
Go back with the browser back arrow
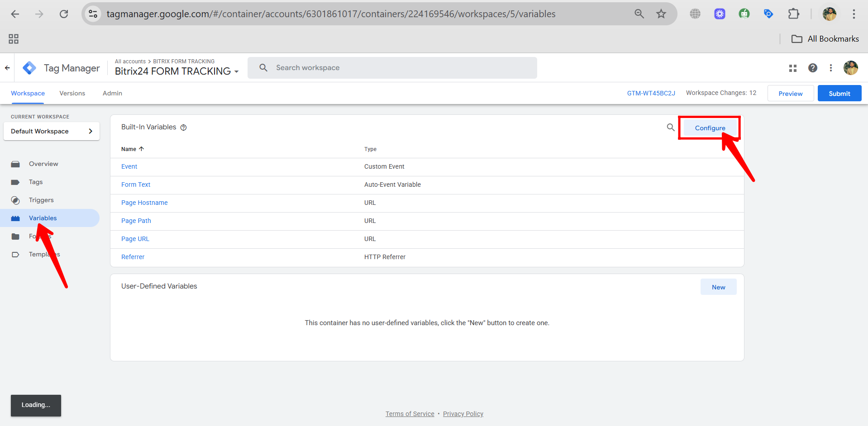(15, 14)
